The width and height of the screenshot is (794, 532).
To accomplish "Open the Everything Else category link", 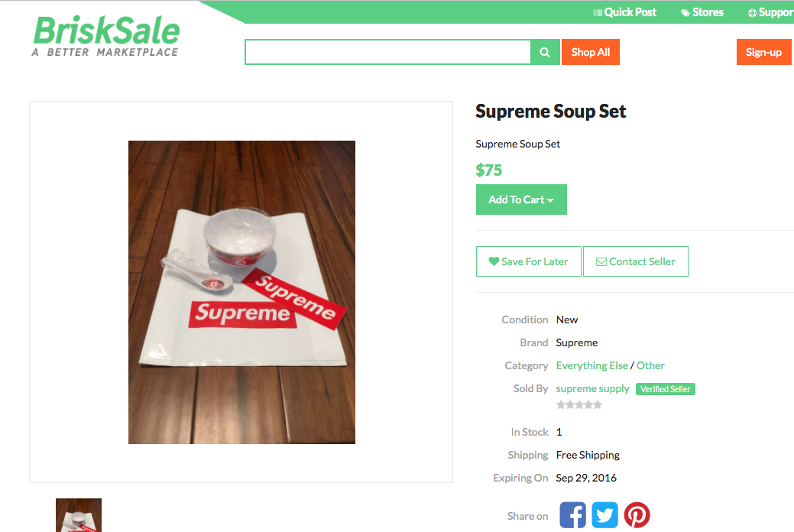I will click(x=591, y=365).
